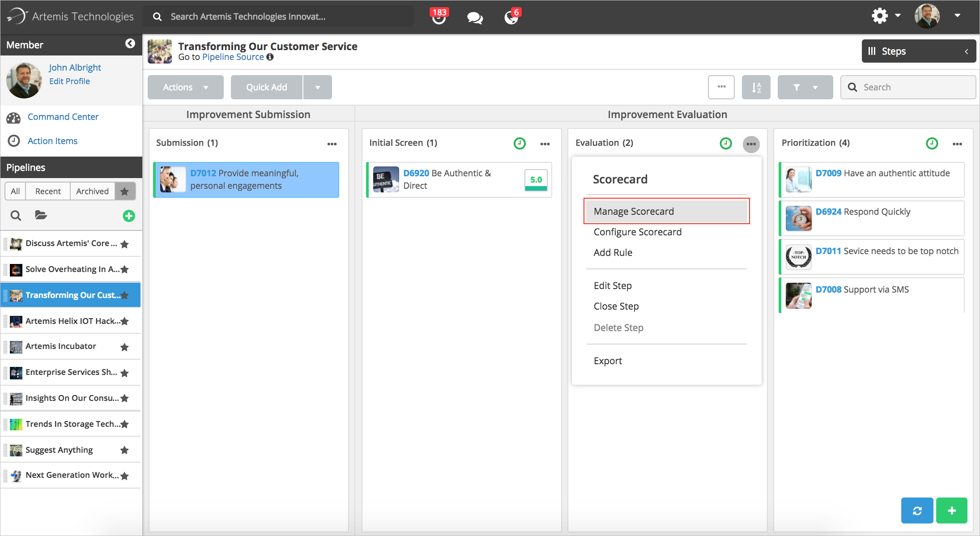Search pipelines using magnifier icon
This screenshot has width=980, height=536.
click(16, 216)
